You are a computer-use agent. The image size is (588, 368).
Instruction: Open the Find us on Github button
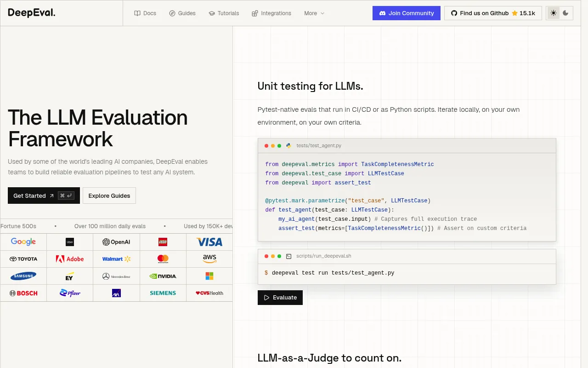pyautogui.click(x=493, y=13)
